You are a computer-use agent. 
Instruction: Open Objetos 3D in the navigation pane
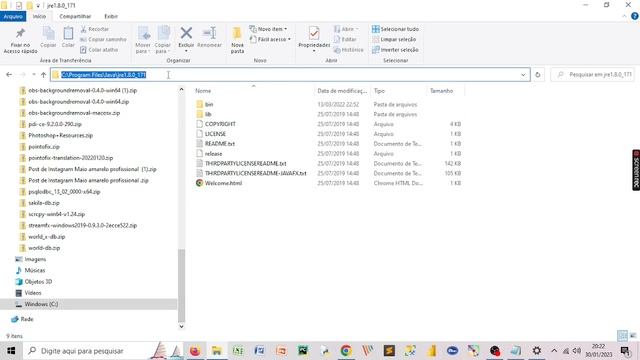[x=38, y=282]
